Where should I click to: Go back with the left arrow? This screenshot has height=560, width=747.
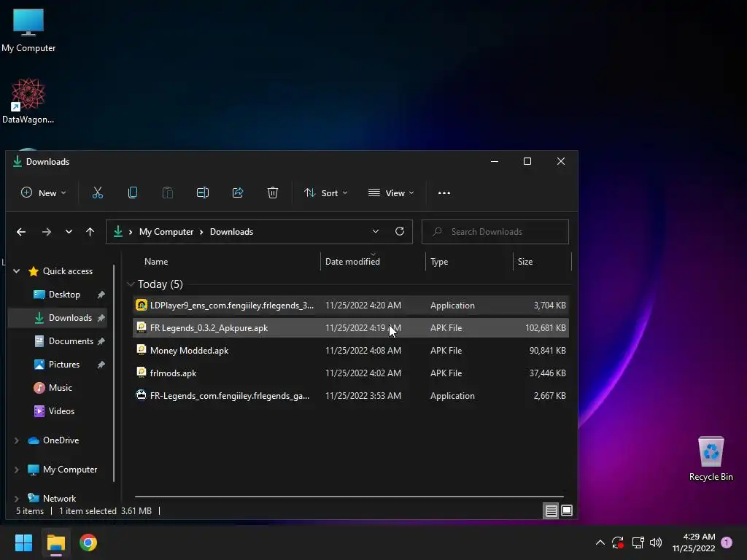(x=21, y=232)
